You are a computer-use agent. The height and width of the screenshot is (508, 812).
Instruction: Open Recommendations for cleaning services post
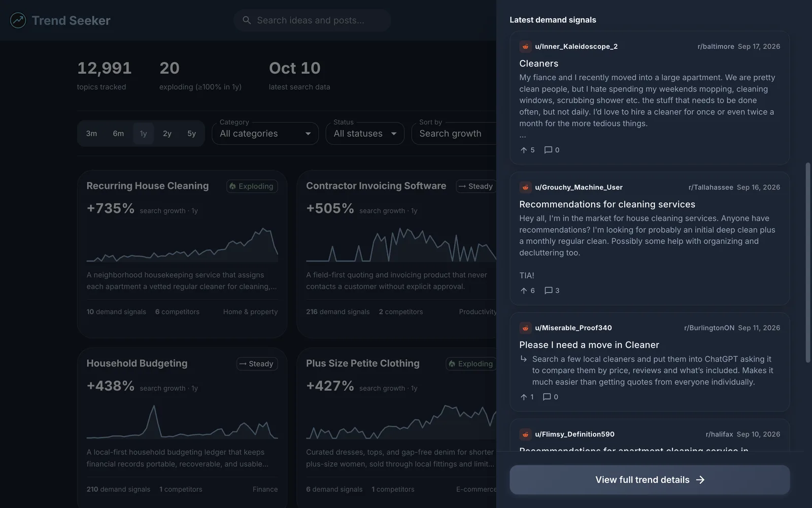pyautogui.click(x=607, y=204)
